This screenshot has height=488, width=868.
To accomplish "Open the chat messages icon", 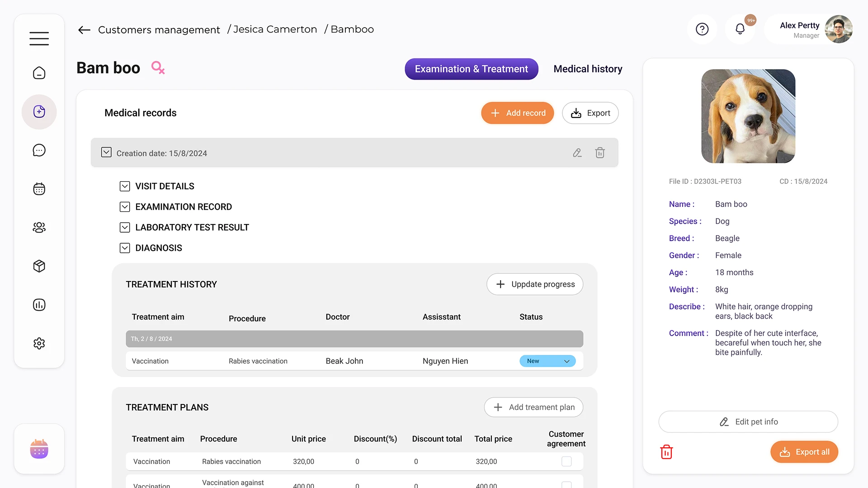I will pos(39,150).
